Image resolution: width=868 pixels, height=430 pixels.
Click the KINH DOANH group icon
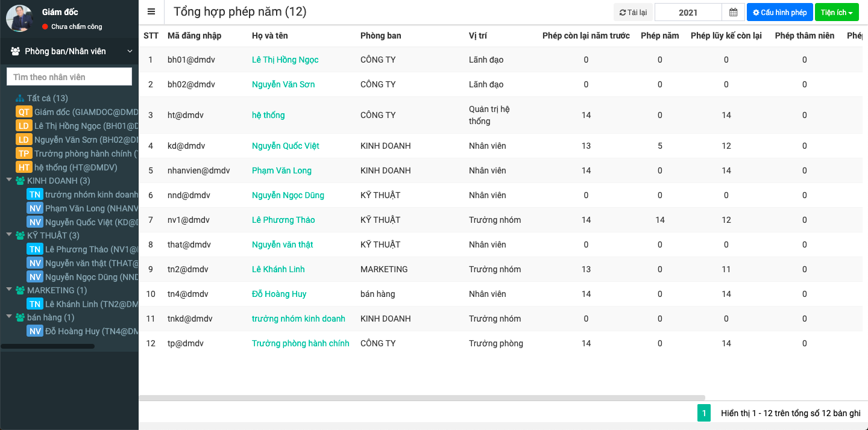(20, 181)
